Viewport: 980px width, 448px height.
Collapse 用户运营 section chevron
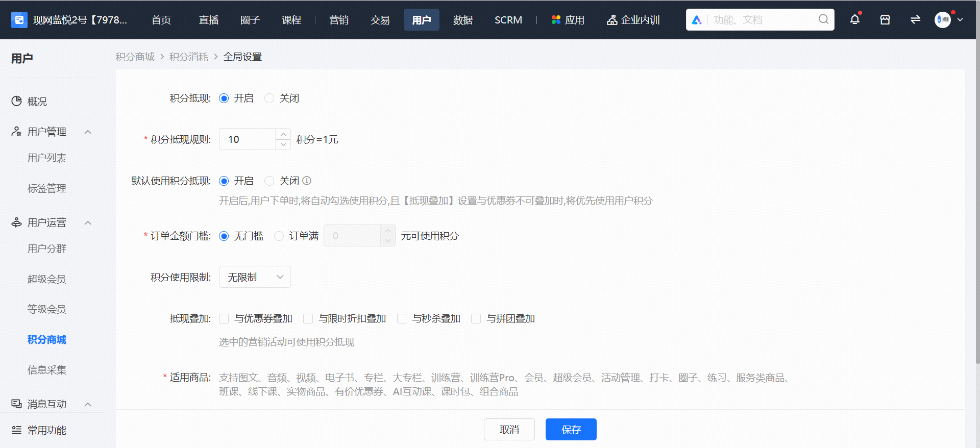tap(88, 222)
